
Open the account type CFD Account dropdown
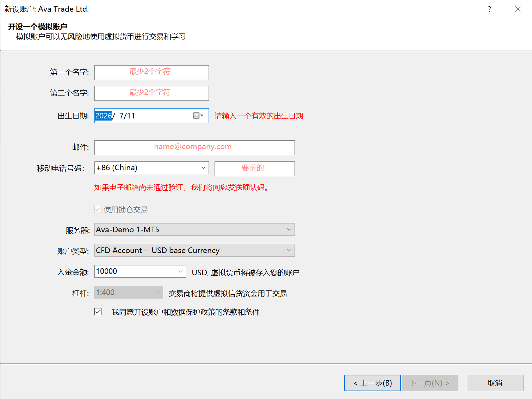click(194, 250)
